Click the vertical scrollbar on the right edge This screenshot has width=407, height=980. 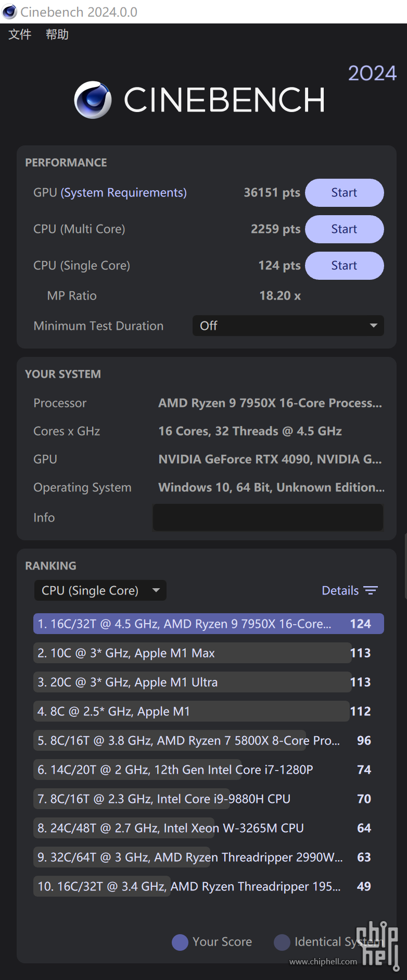[x=405, y=566]
